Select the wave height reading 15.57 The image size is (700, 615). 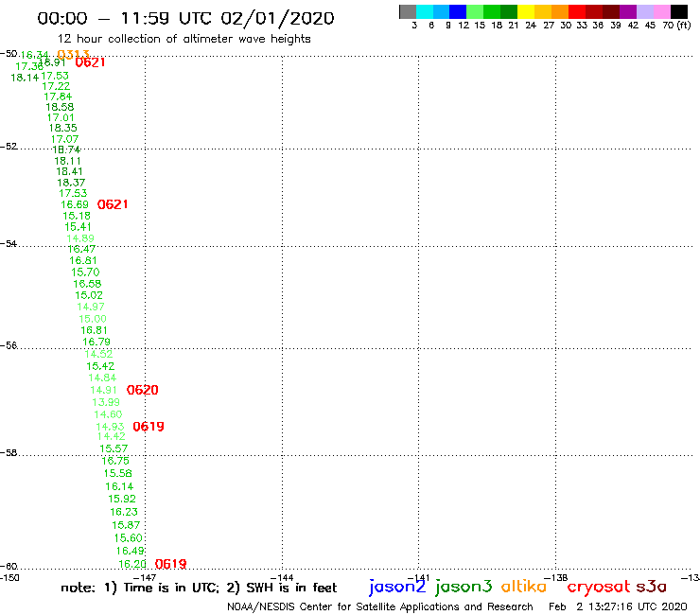(114, 448)
